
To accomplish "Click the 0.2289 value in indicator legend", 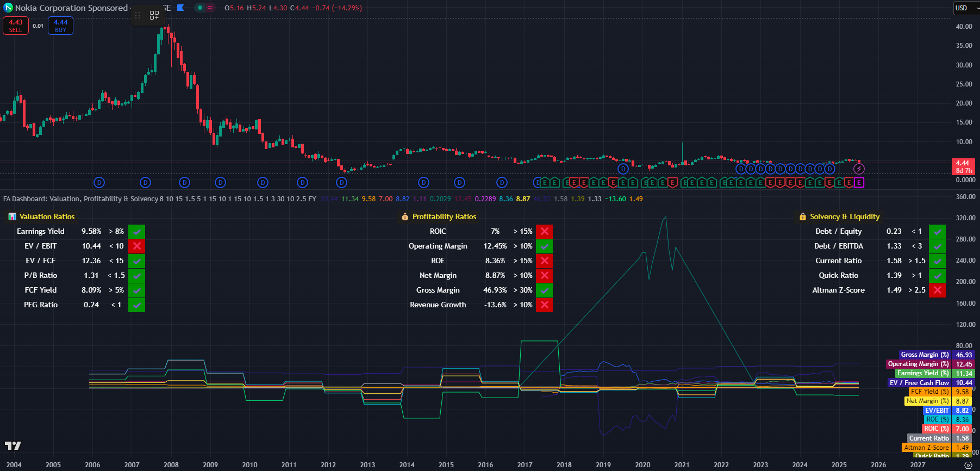I will coord(485,199).
